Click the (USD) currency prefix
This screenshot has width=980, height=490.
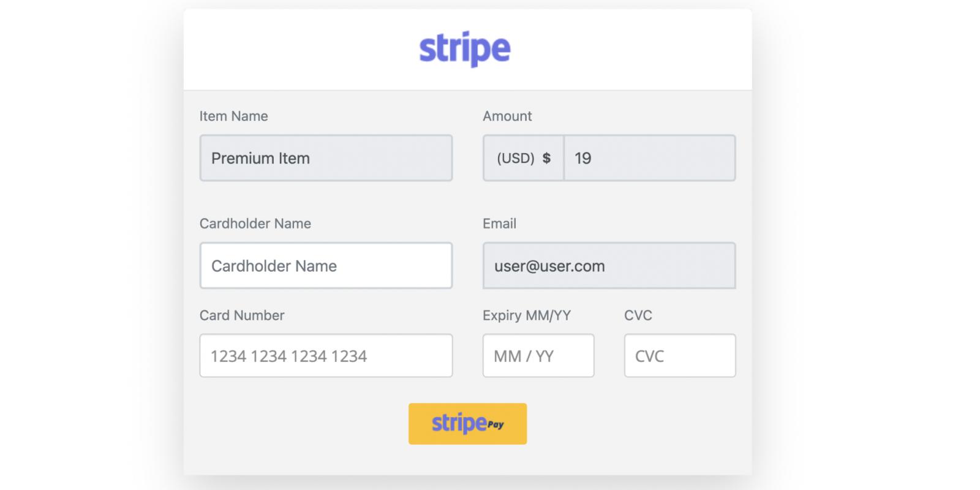click(515, 158)
